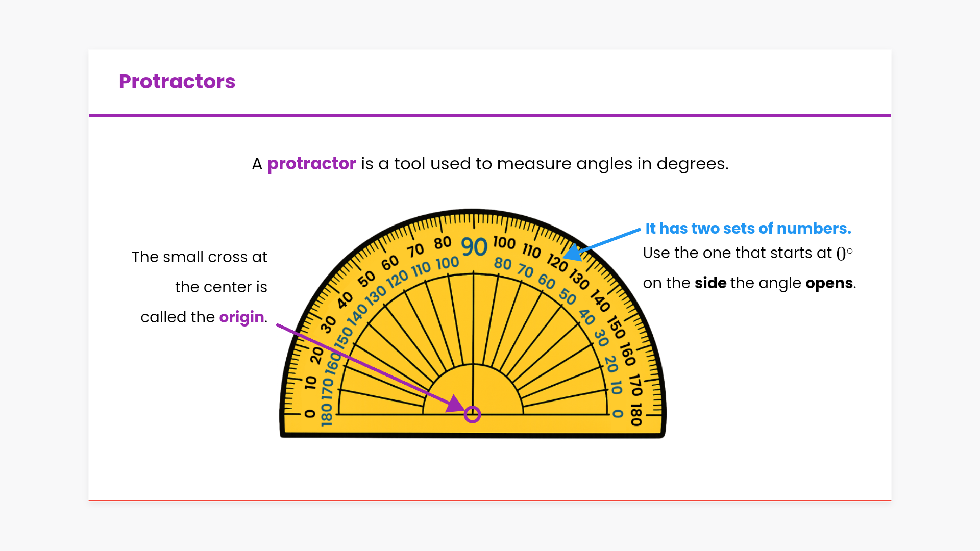Click the bold word "side"
The image size is (980, 551).
[x=710, y=283]
